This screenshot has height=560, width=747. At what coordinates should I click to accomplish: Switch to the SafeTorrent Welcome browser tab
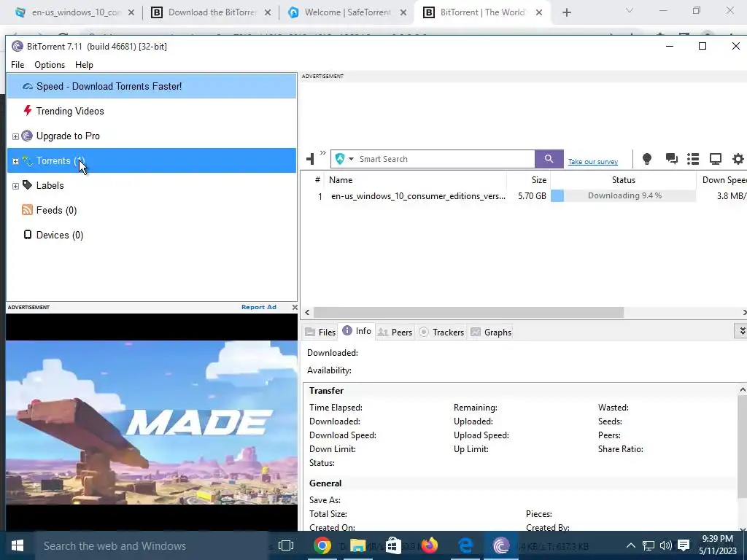[x=348, y=12]
